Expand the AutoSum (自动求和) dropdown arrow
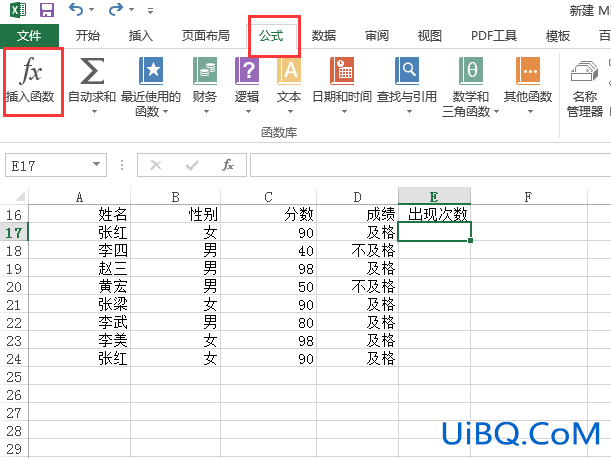 [x=94, y=112]
